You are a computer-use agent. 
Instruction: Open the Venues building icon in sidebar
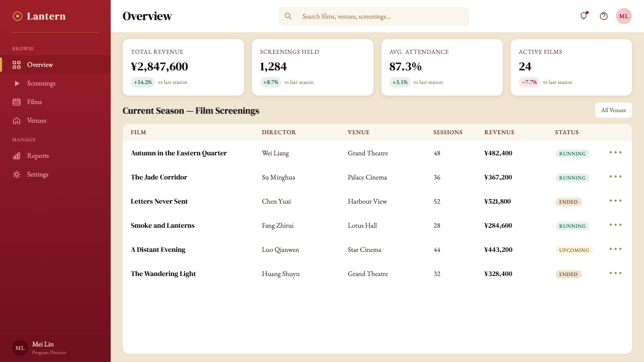tap(17, 121)
